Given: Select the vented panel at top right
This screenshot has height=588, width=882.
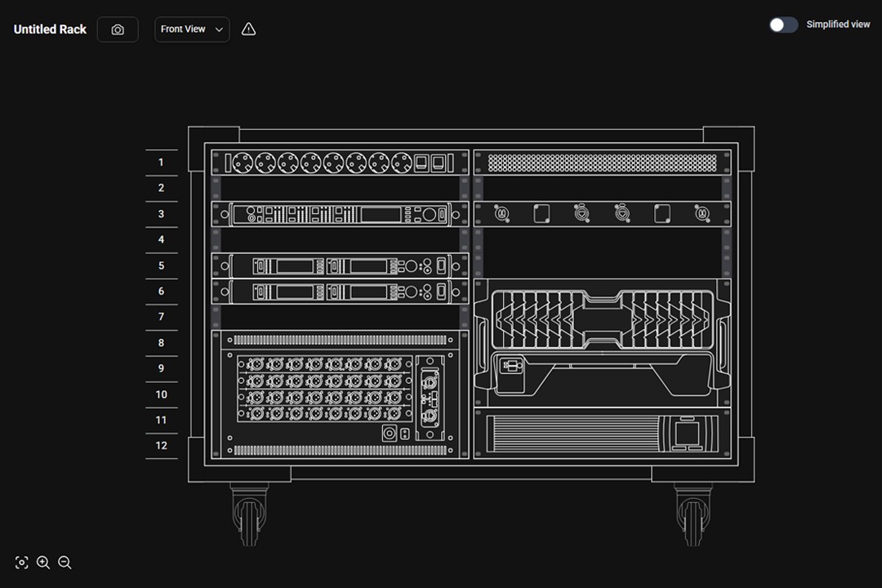Looking at the screenshot, I should pyautogui.click(x=603, y=163).
